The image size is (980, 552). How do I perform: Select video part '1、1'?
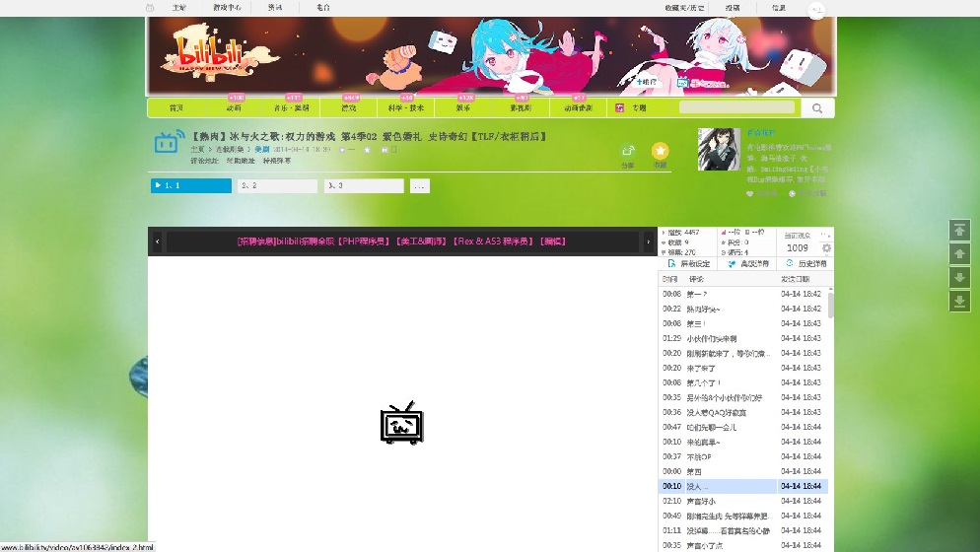[191, 185]
